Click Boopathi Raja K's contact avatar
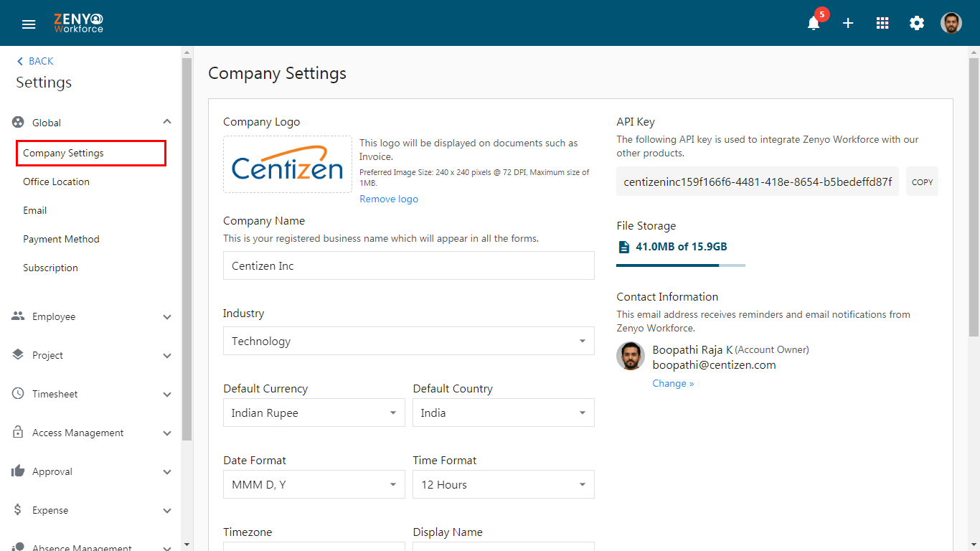The image size is (980, 551). [631, 356]
